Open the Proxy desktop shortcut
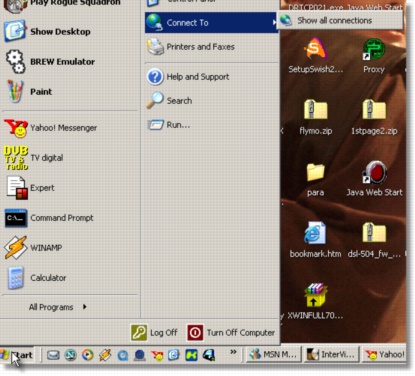 pyautogui.click(x=374, y=55)
